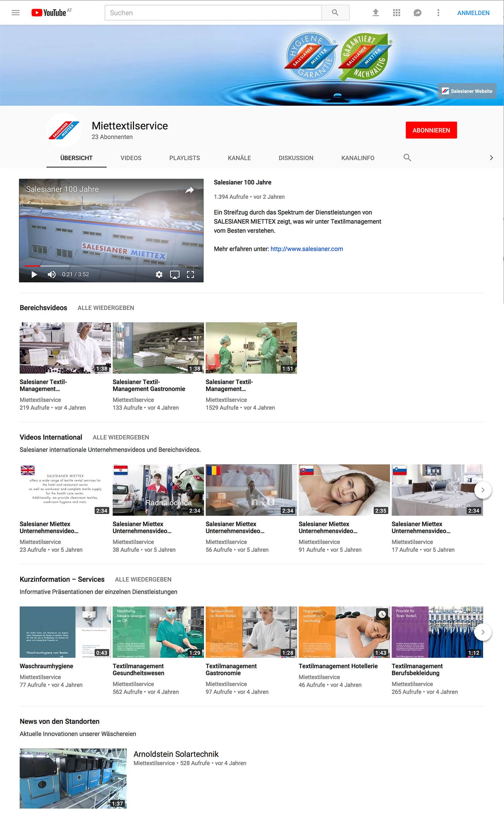Focus the Suchen search field
504x819 pixels.
click(213, 13)
